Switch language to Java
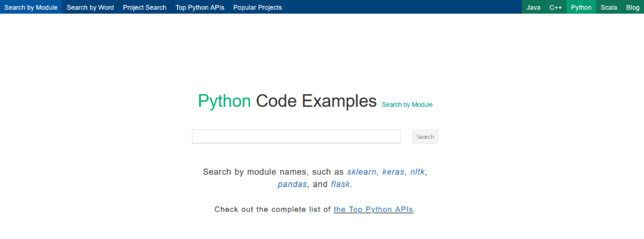Viewport: 644px width, 239px height. coord(533,8)
